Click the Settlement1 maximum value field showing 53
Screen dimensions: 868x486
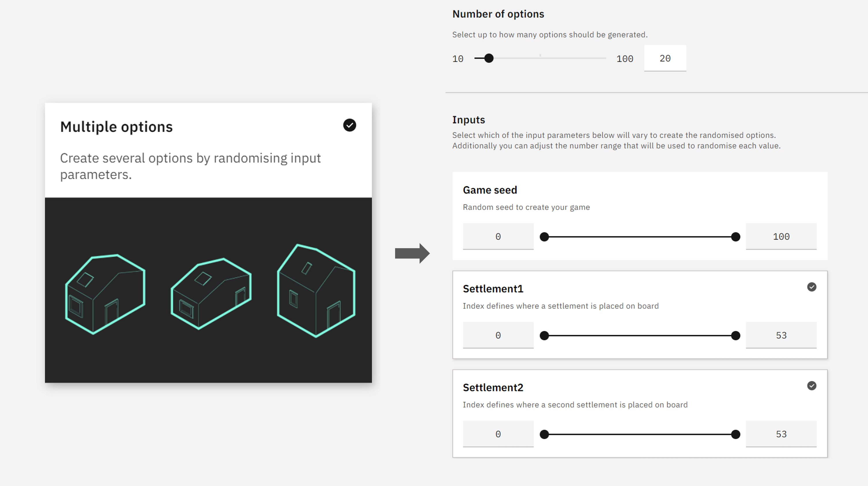pos(781,335)
